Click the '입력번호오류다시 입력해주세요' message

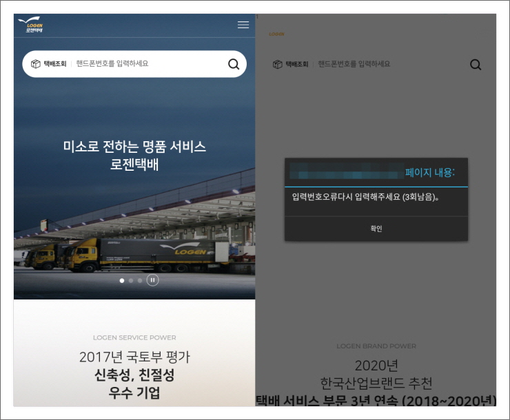[x=365, y=197]
